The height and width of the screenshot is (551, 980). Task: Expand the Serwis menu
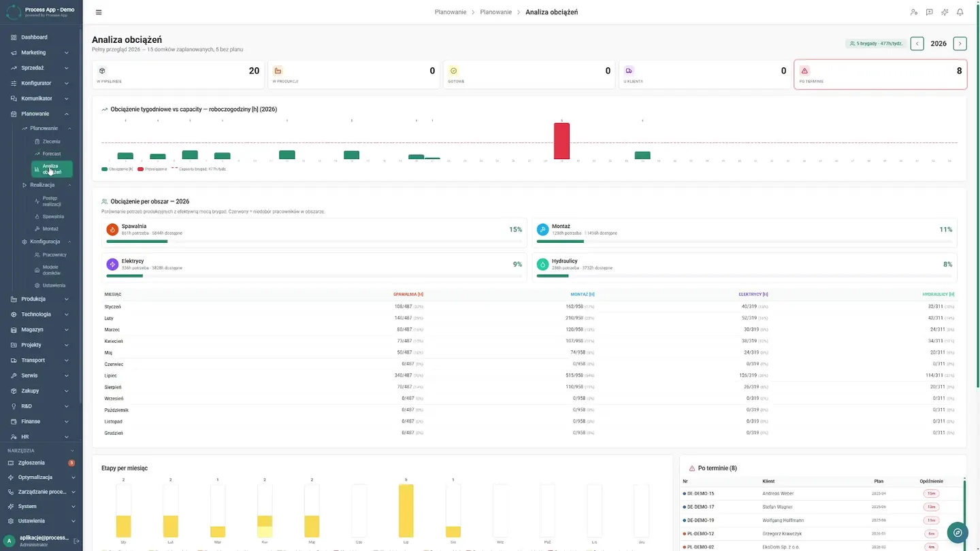[x=41, y=375]
